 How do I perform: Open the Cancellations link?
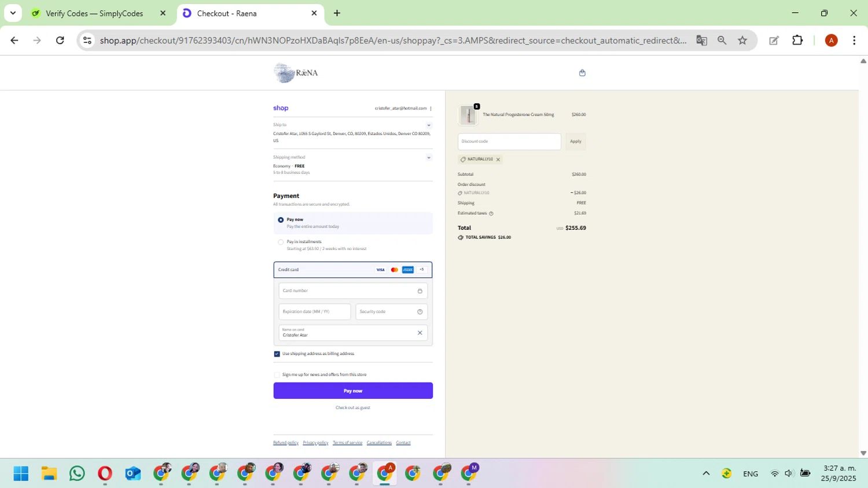pyautogui.click(x=379, y=443)
